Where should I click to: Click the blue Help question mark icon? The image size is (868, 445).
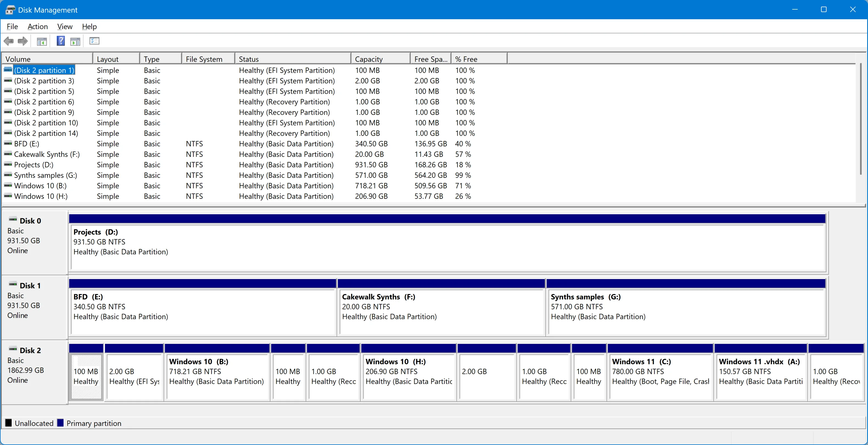[61, 41]
